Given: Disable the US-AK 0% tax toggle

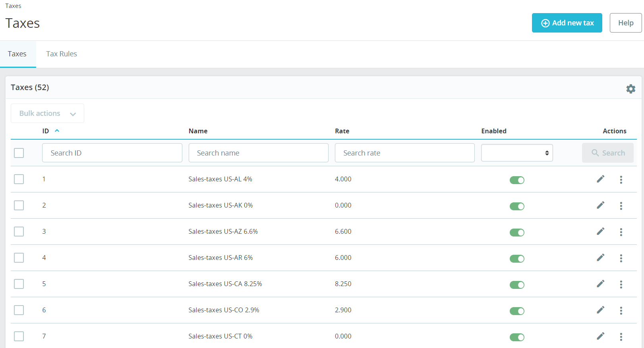Looking at the screenshot, I should click(517, 206).
